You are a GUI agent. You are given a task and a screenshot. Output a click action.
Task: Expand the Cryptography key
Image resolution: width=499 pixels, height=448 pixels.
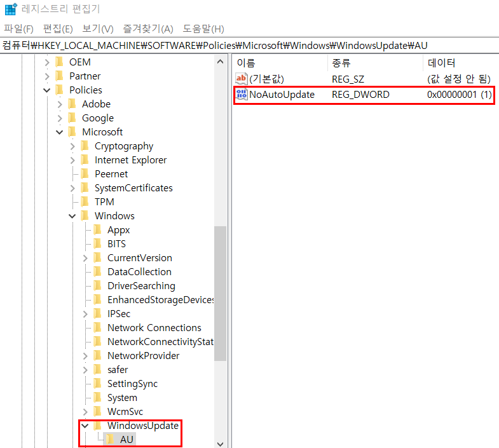click(x=72, y=146)
